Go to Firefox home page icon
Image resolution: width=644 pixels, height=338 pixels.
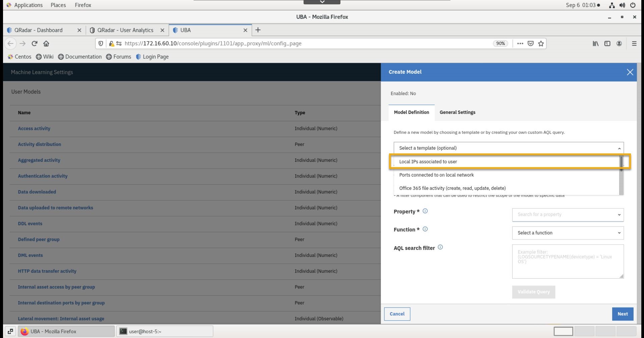[x=46, y=44]
